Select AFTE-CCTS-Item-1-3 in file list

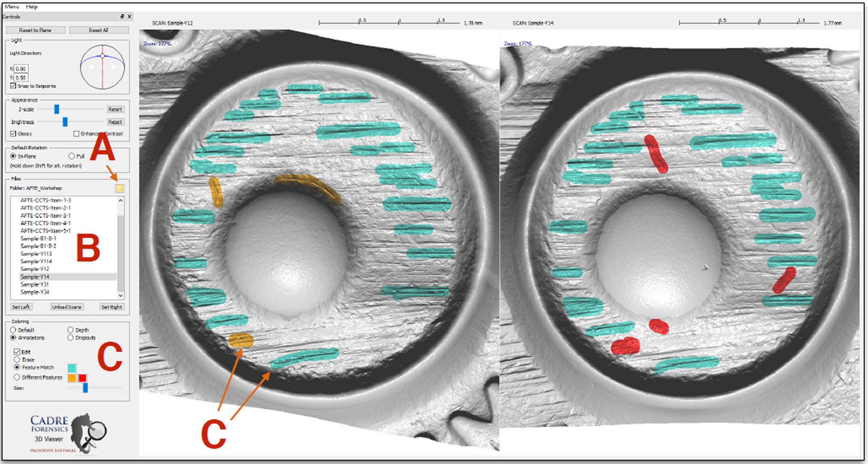[45, 200]
